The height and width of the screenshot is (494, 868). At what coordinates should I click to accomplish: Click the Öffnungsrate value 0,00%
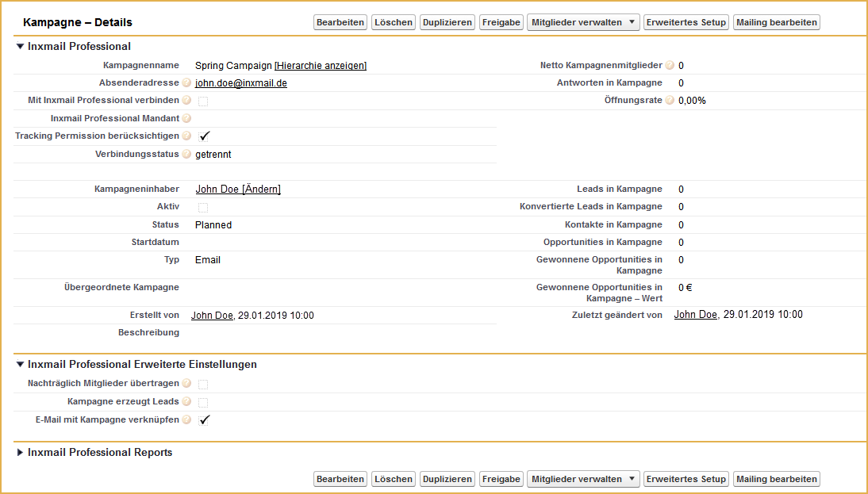[x=692, y=101]
